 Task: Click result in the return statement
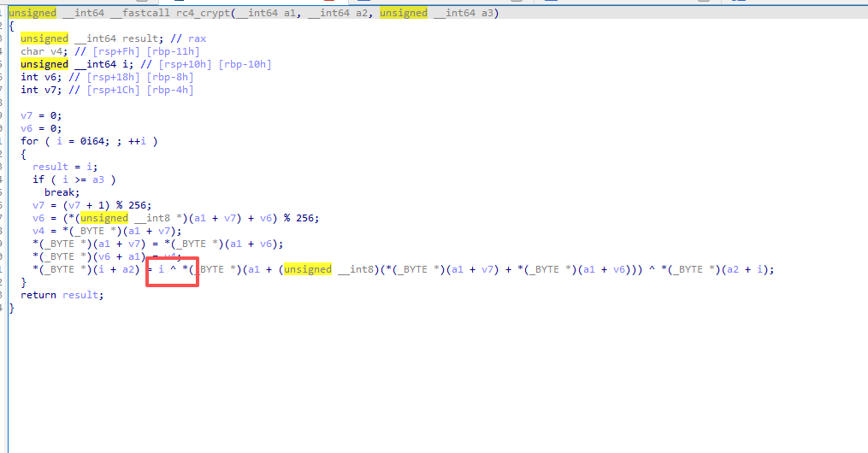coord(80,295)
